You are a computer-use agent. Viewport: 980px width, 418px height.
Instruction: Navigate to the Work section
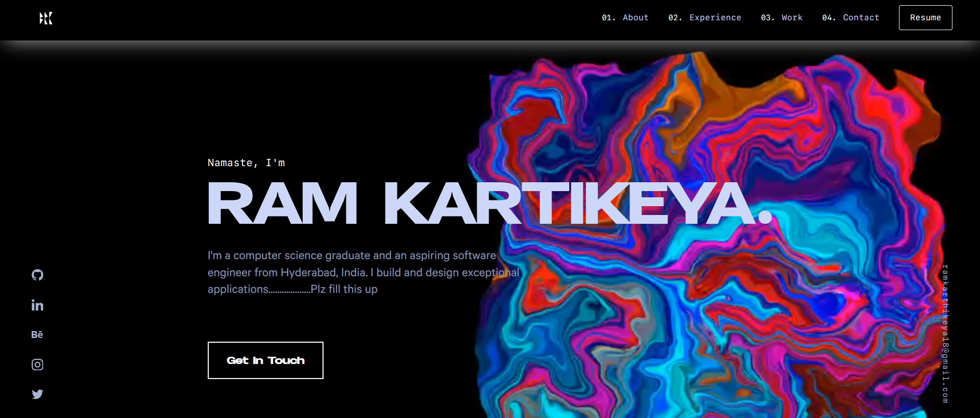pos(782,18)
